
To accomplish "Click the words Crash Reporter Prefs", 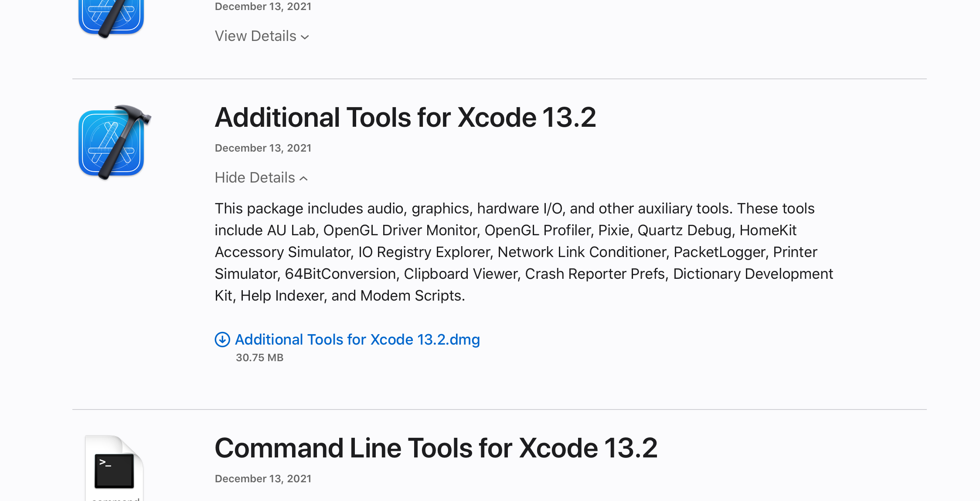I will coord(595,274).
